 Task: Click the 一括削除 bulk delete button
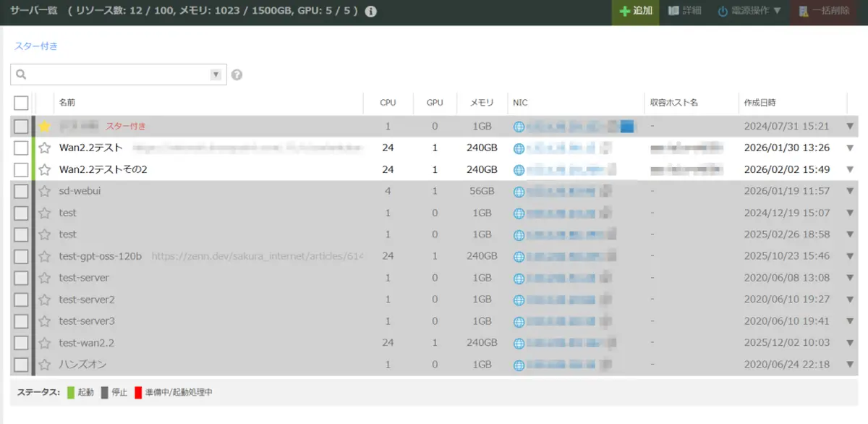(x=824, y=12)
